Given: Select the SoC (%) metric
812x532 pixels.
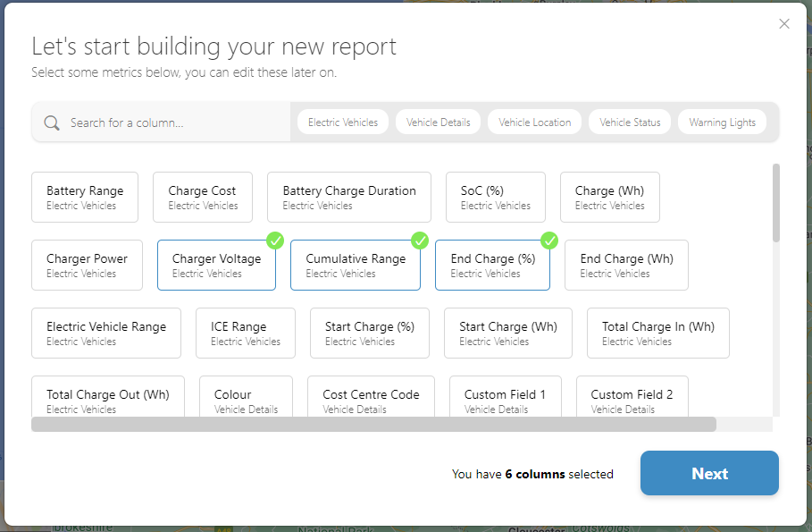Looking at the screenshot, I should [495, 197].
